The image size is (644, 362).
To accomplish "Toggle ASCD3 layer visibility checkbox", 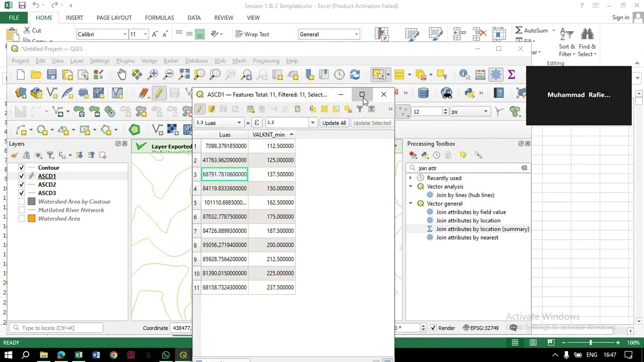I will tap(21, 193).
